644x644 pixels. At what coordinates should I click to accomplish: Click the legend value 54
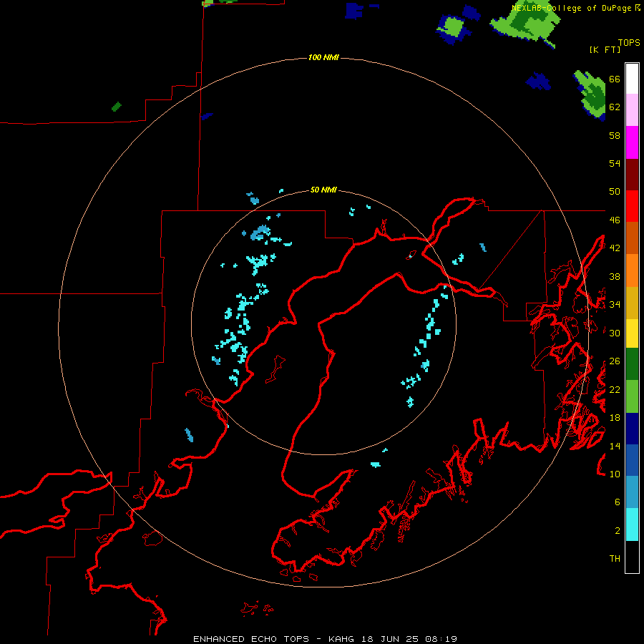pos(615,163)
